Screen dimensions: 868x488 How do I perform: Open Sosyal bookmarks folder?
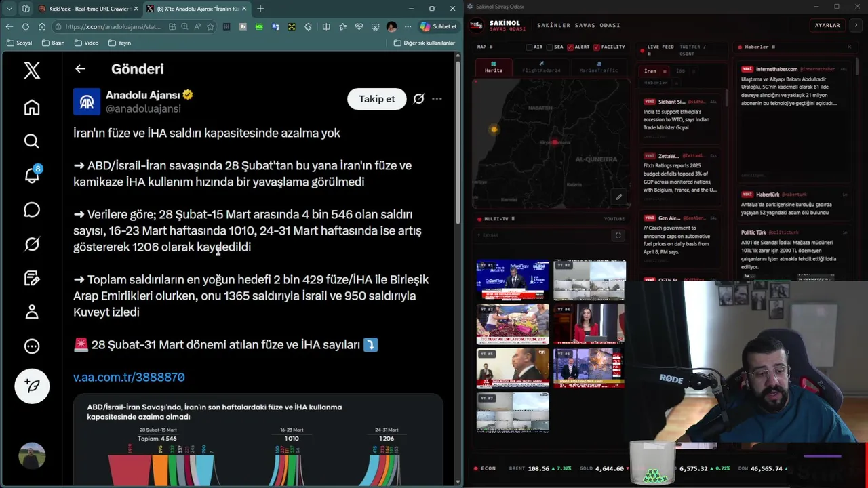pos(19,43)
